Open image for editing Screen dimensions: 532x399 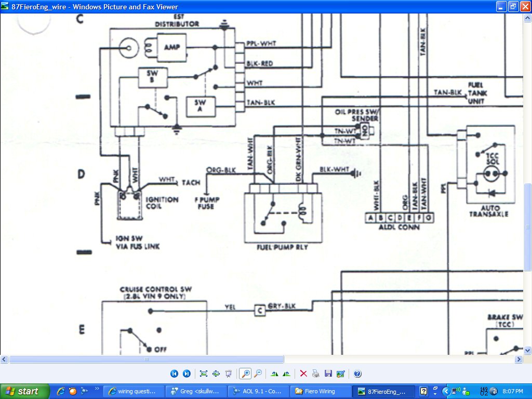pos(341,374)
